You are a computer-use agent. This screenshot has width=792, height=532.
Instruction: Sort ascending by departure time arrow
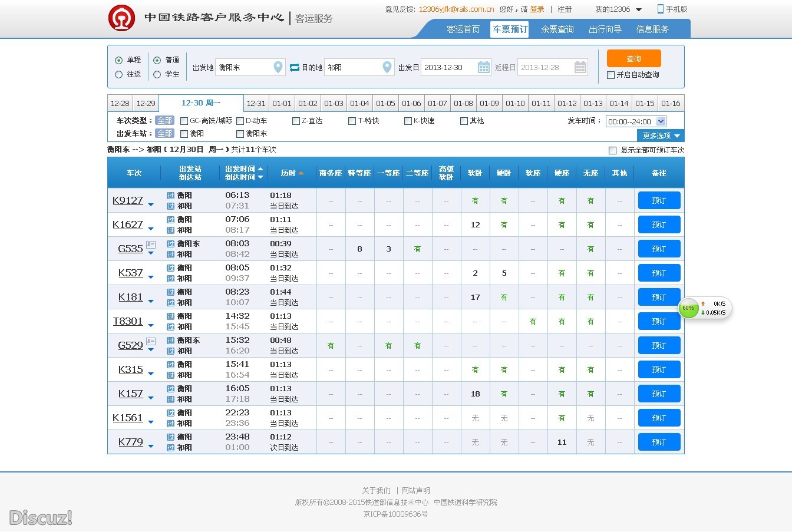260,169
